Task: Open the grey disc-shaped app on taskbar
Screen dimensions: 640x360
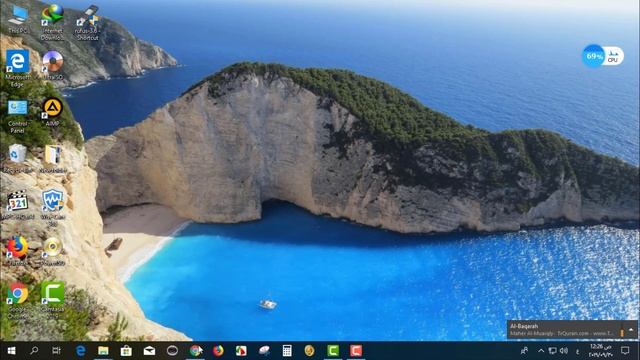Action: click(x=264, y=351)
